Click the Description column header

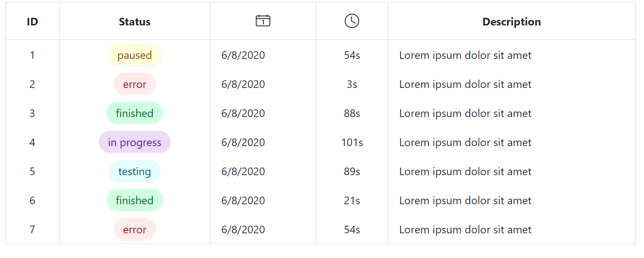511,22
